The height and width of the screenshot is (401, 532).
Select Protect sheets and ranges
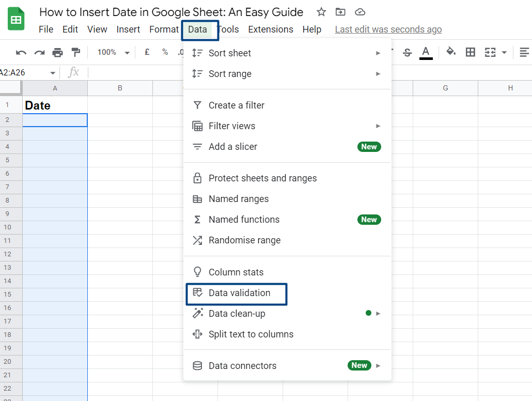point(287,178)
